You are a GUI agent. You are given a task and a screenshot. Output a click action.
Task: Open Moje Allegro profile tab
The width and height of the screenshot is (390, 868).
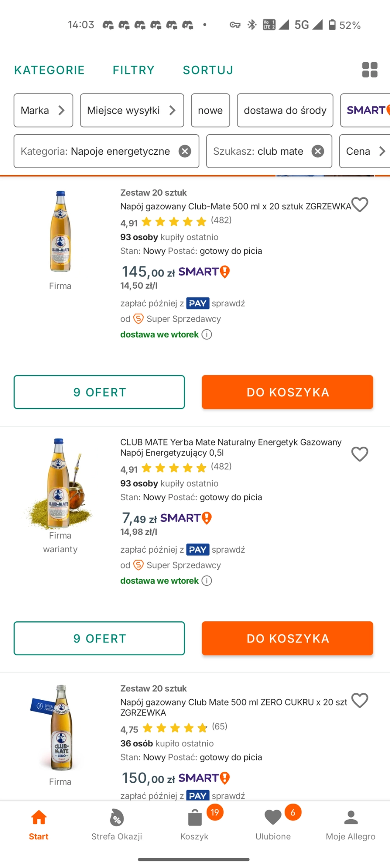click(x=351, y=824)
